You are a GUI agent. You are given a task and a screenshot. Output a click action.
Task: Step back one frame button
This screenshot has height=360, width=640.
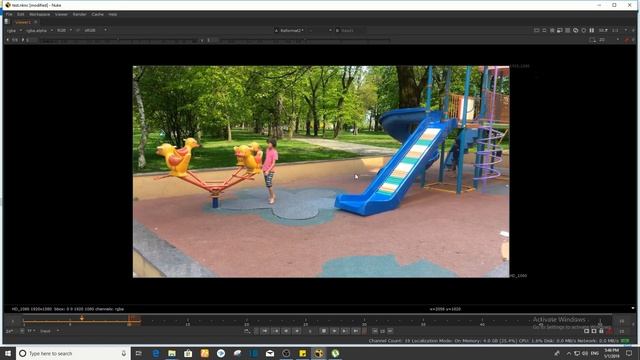[286, 331]
